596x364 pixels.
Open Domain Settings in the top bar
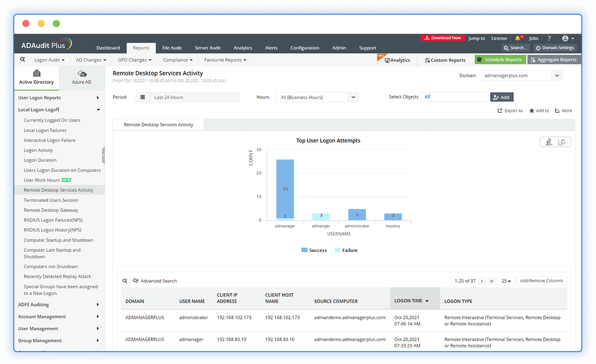point(555,48)
